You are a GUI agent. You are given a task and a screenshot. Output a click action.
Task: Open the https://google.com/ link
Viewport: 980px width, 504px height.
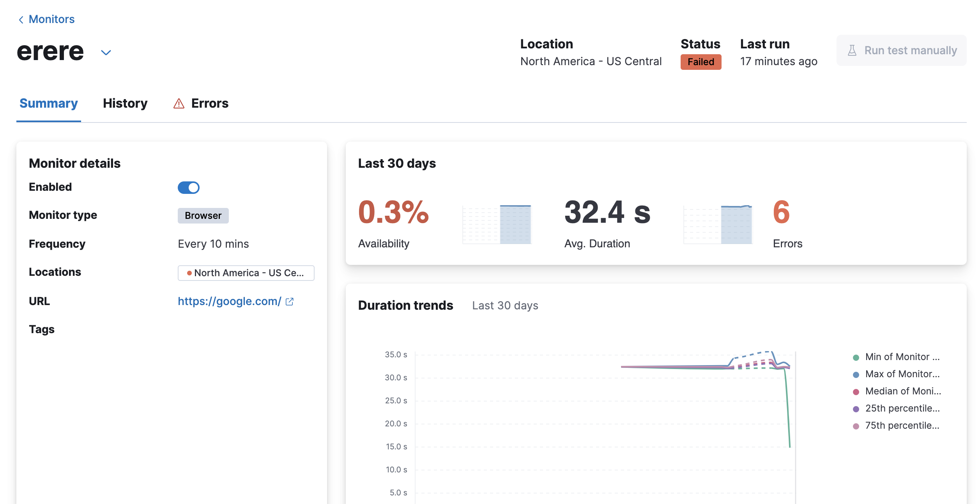coord(229,301)
